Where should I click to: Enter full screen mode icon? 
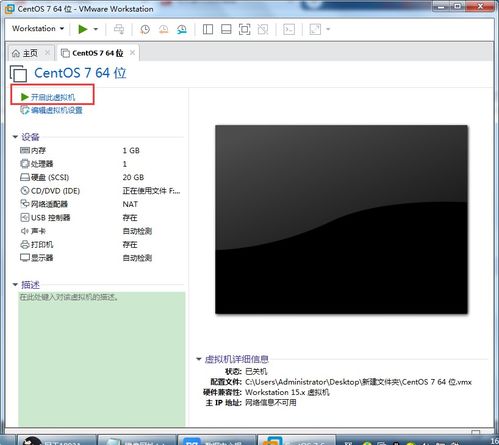point(244,29)
